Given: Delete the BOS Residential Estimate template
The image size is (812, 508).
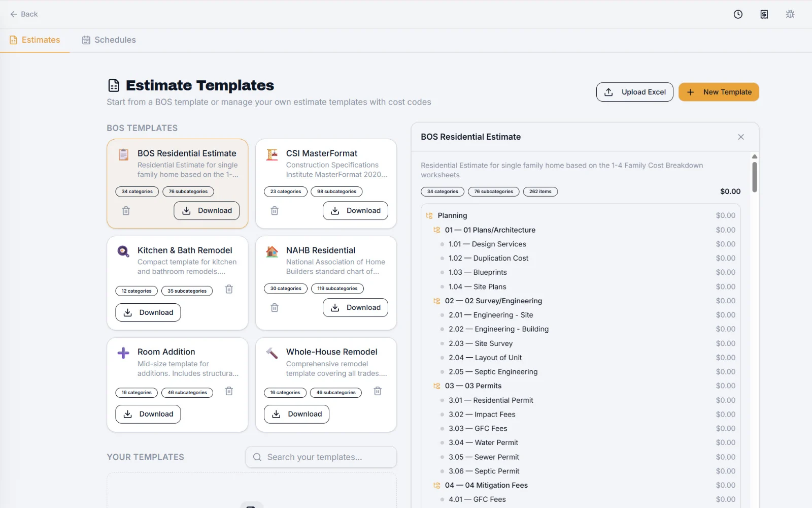Looking at the screenshot, I should tap(126, 210).
